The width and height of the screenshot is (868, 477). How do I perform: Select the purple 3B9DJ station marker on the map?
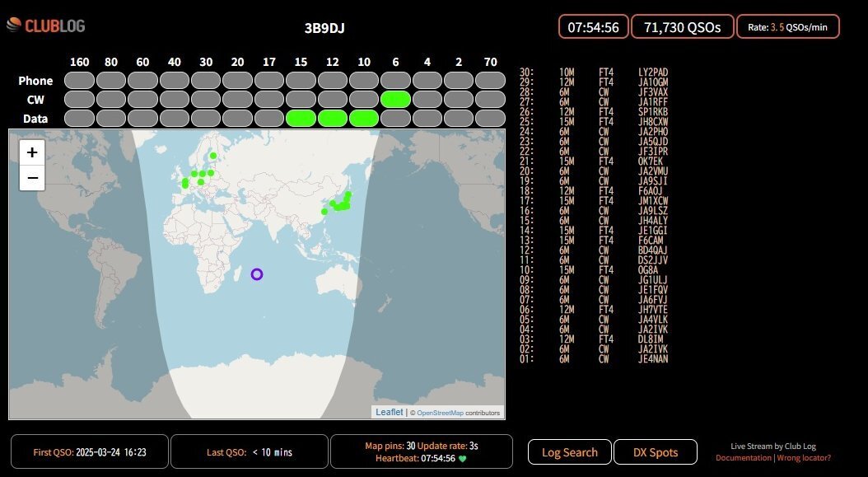click(x=256, y=274)
